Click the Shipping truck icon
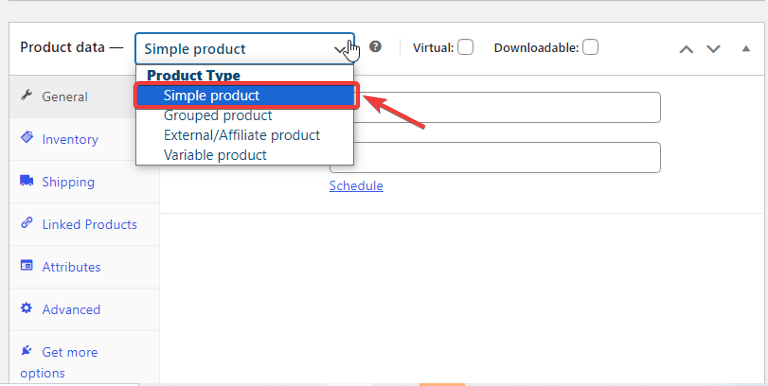Screen dimensions: 768x386 pos(26,180)
